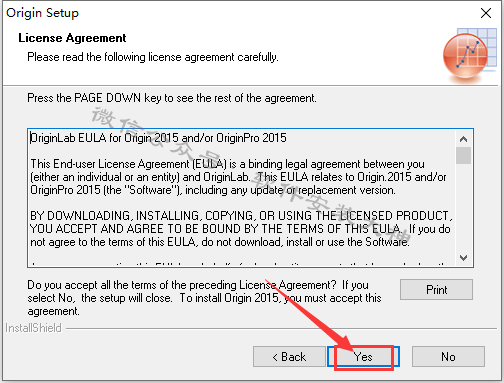Image resolution: width=504 pixels, height=383 pixels.
Task: Close the Origin Setup dialog
Action: [x=486, y=13]
